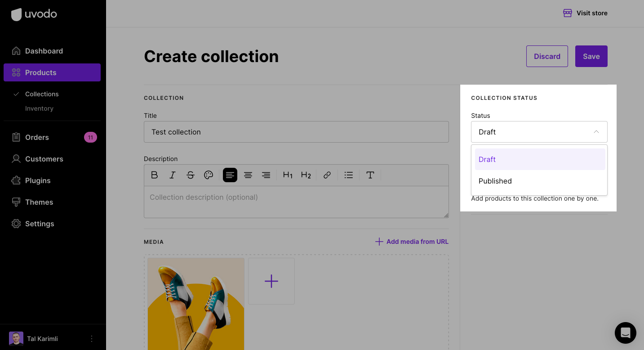This screenshot has height=350, width=644.
Task: Click the Bold formatting icon
Action: pyautogui.click(x=155, y=175)
